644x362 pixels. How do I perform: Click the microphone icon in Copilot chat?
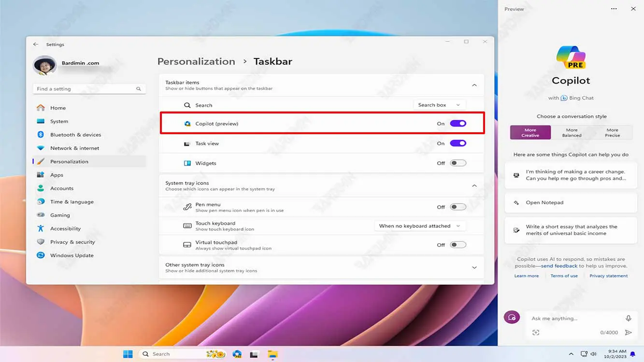point(629,319)
